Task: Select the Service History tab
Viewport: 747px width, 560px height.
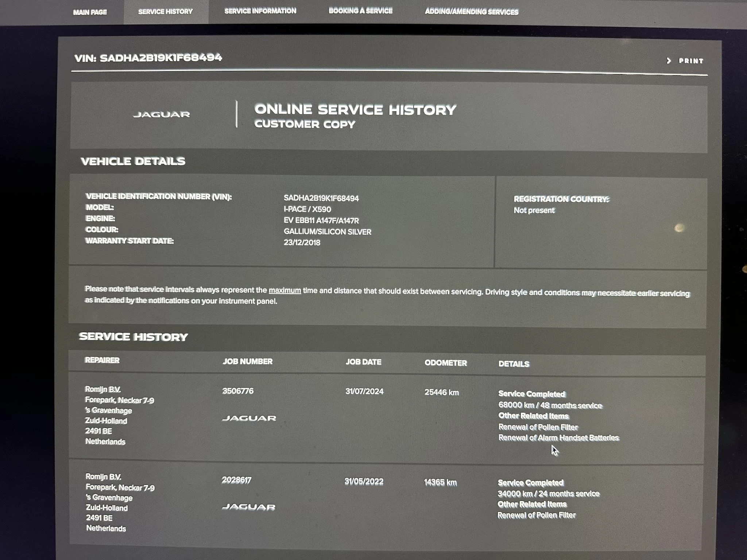Action: click(165, 12)
